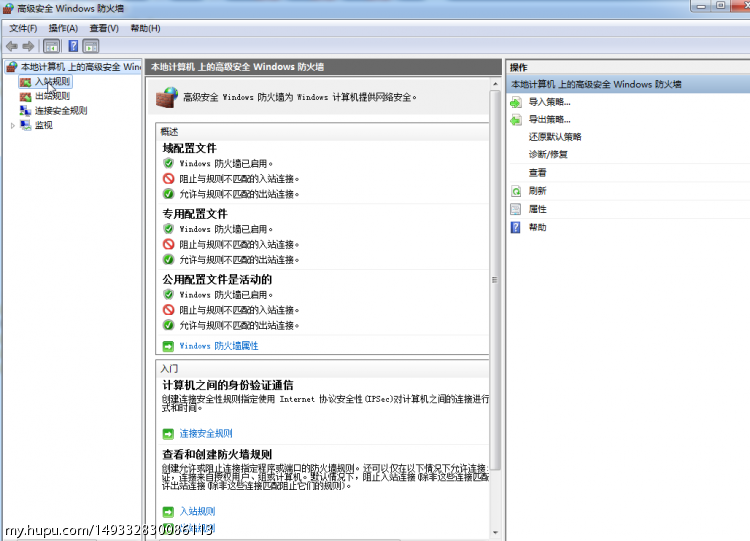Screen dimensions: 750x541
Task: Click the Forward arrow toolbar icon
Action: 28,46
